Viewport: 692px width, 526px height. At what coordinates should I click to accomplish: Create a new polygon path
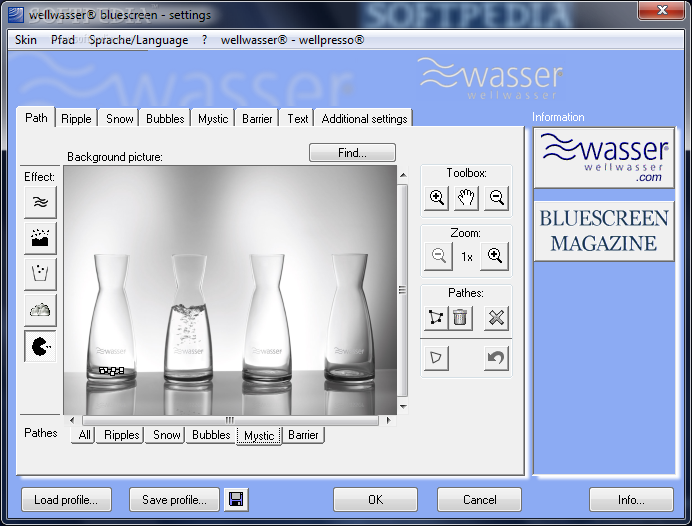pyautogui.click(x=436, y=318)
